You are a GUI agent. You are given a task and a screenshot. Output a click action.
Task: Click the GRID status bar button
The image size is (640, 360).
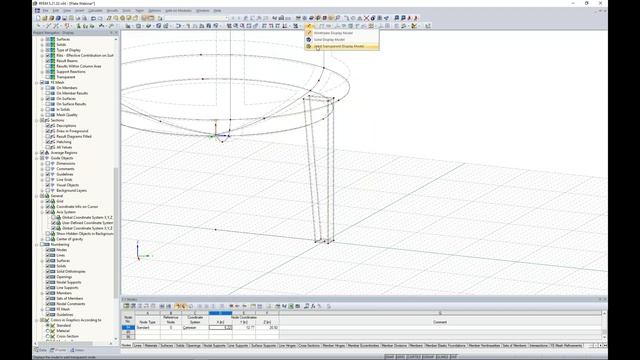[x=400, y=357]
